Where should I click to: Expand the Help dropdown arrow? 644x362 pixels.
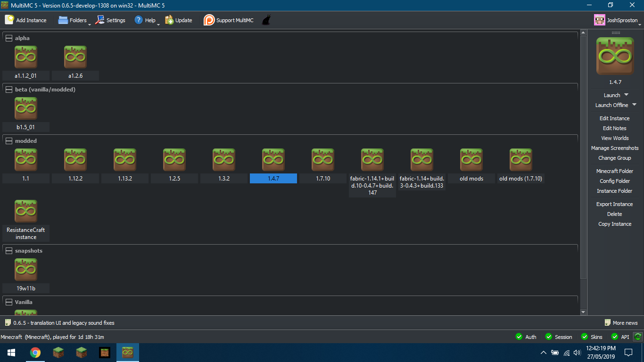click(x=158, y=24)
